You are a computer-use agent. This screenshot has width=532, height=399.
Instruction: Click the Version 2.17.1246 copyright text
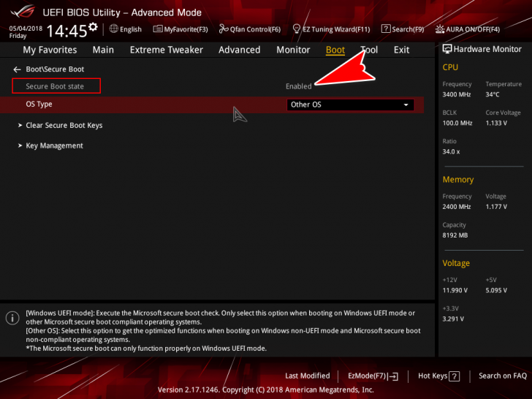click(x=266, y=389)
